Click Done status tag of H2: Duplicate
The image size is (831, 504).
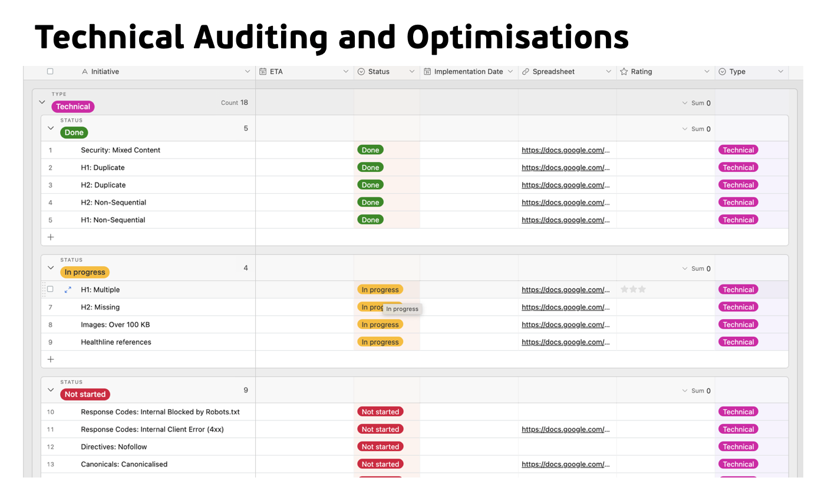point(370,185)
